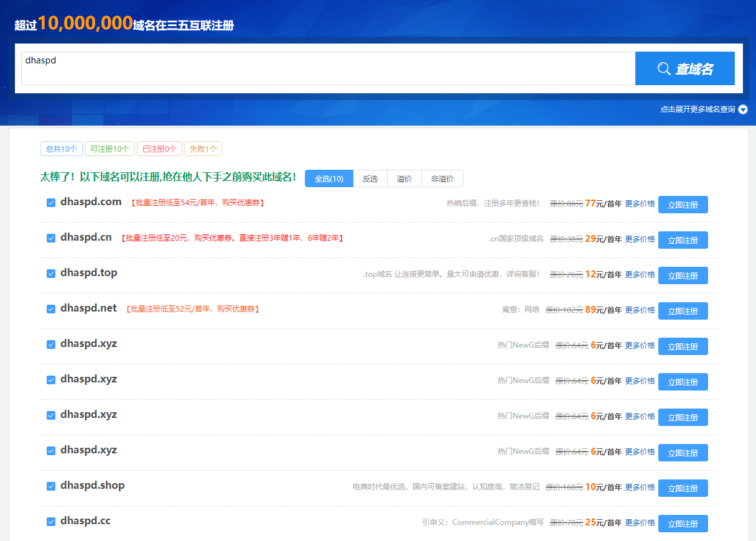Click the 已注册0个 status tag
This screenshot has height=541, width=756.
(x=159, y=149)
